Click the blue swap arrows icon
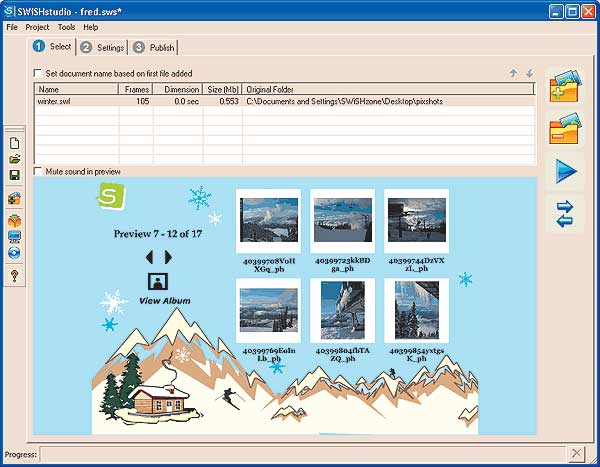 [x=566, y=214]
